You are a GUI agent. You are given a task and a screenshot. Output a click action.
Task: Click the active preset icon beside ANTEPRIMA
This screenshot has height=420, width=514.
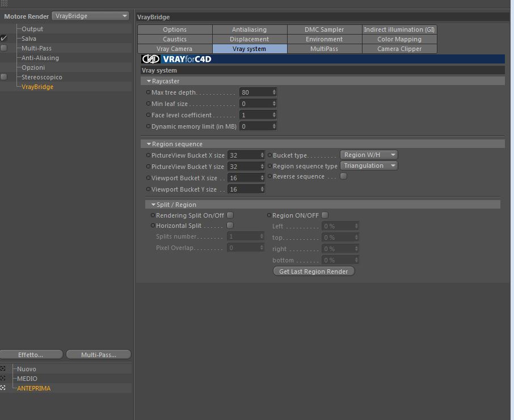3,388
